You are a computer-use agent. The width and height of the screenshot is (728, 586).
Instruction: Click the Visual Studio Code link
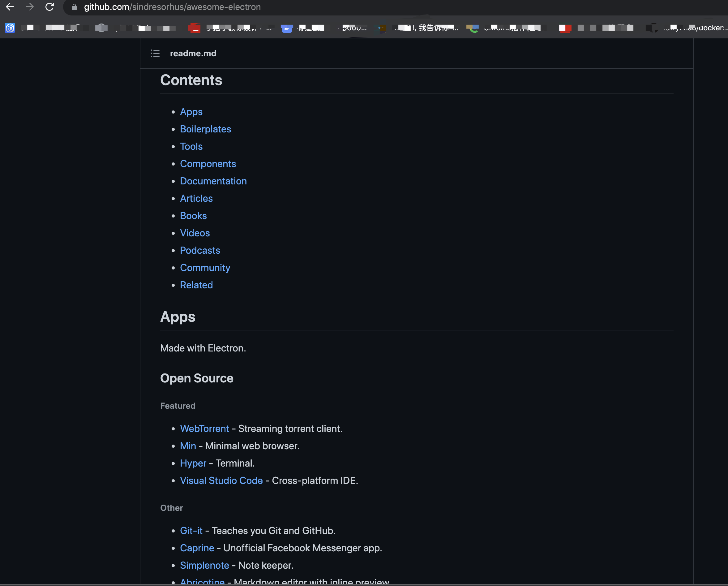point(221,480)
